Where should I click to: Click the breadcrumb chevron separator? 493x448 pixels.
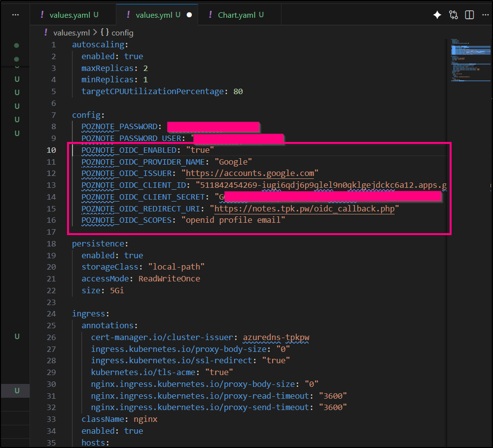click(95, 33)
